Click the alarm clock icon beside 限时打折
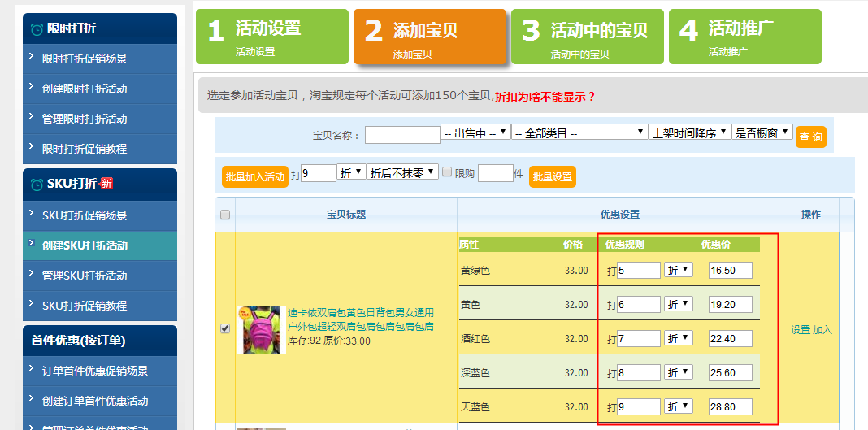 37,29
